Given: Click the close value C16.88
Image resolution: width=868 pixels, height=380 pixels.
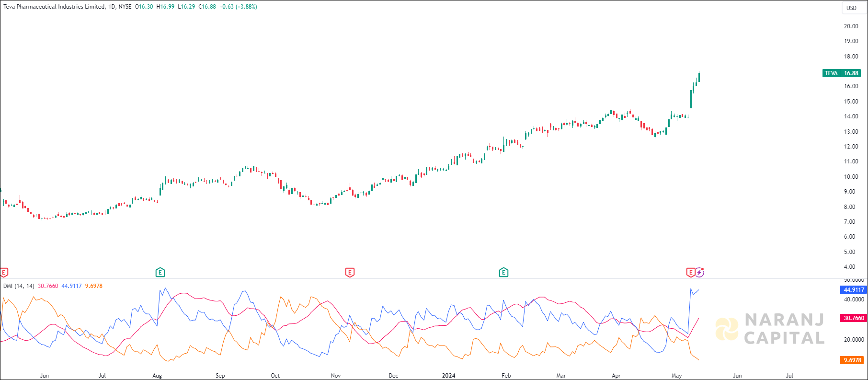Looking at the screenshot, I should click(x=207, y=7).
